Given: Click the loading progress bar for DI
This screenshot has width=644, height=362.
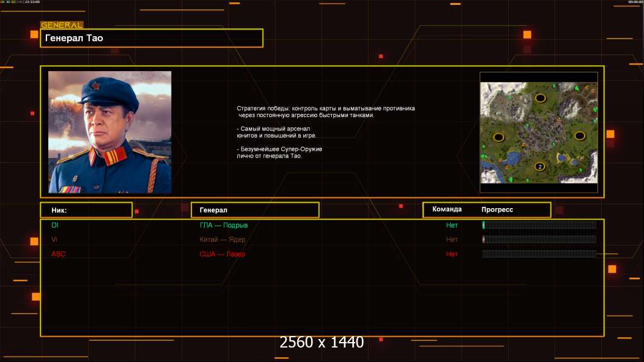Looking at the screenshot, I should point(539,224).
